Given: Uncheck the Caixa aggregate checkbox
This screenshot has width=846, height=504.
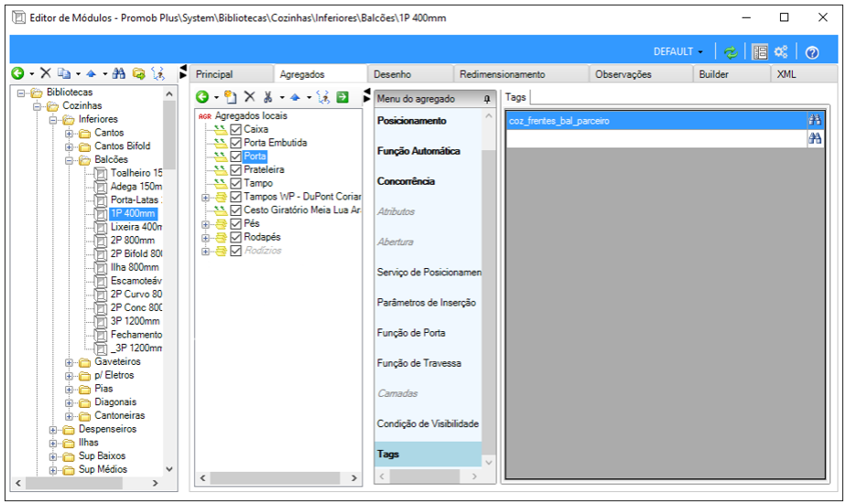Looking at the screenshot, I should click(x=236, y=129).
